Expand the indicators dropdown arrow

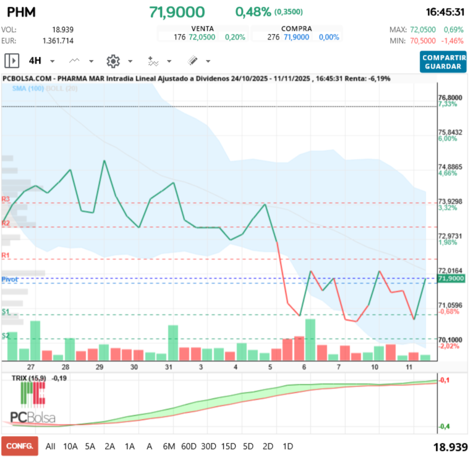[x=169, y=61]
